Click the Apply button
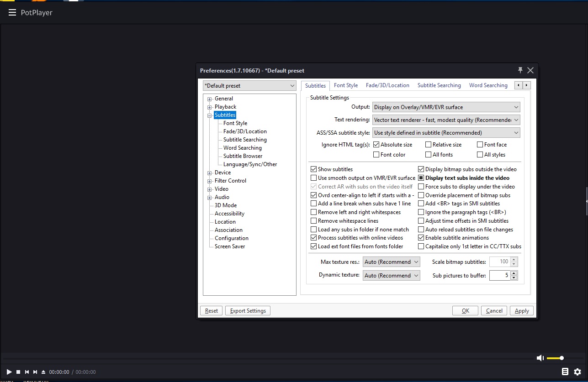The width and height of the screenshot is (588, 382). coord(522,311)
